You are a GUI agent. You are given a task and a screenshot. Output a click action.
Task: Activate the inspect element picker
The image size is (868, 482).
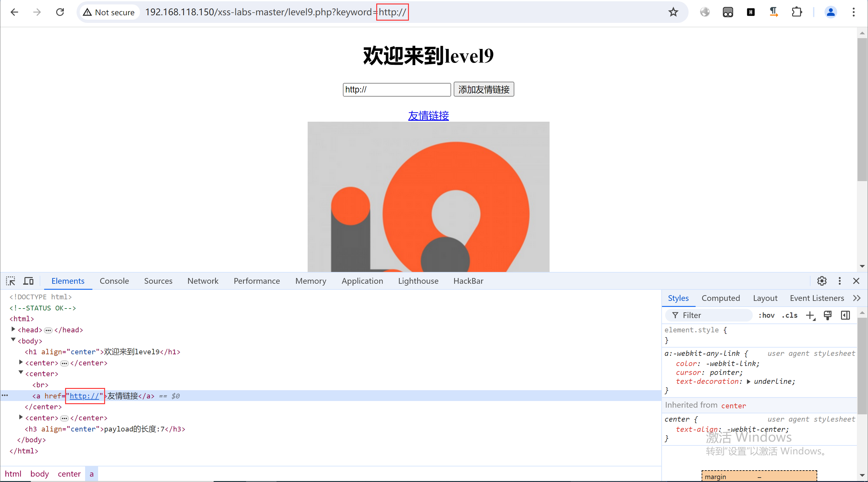tap(10, 281)
